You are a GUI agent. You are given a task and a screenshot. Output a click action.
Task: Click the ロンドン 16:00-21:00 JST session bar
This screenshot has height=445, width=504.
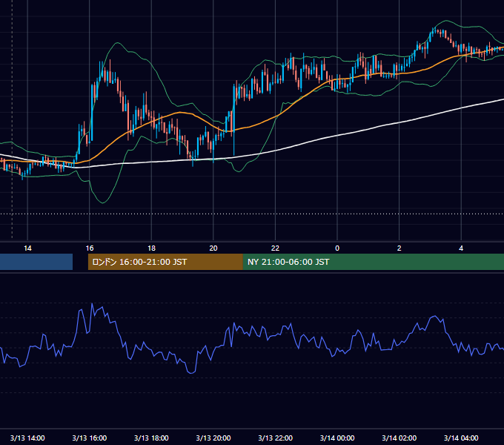coord(165,262)
